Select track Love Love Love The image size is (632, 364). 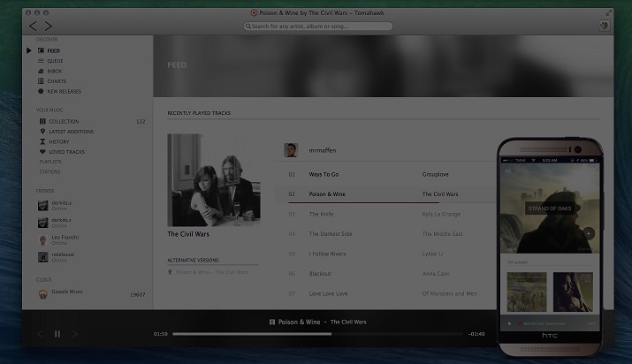click(328, 294)
